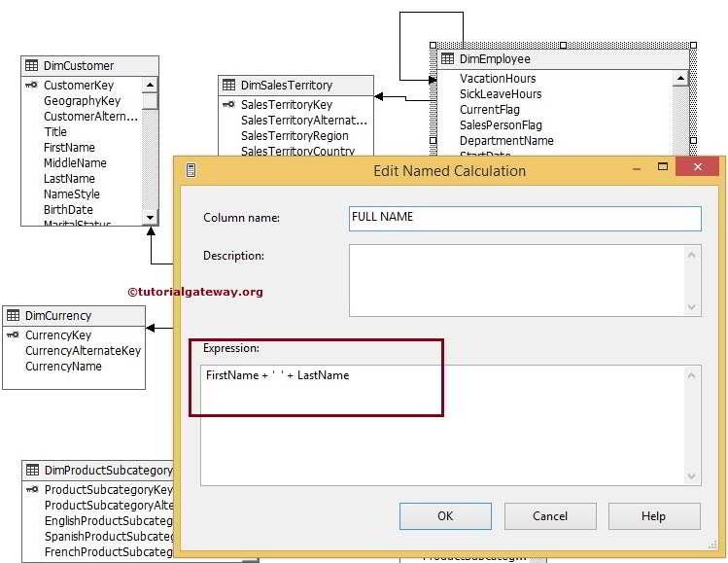Select the GeographyKey column in DimCustomer
The image size is (728, 563).
click(83, 101)
